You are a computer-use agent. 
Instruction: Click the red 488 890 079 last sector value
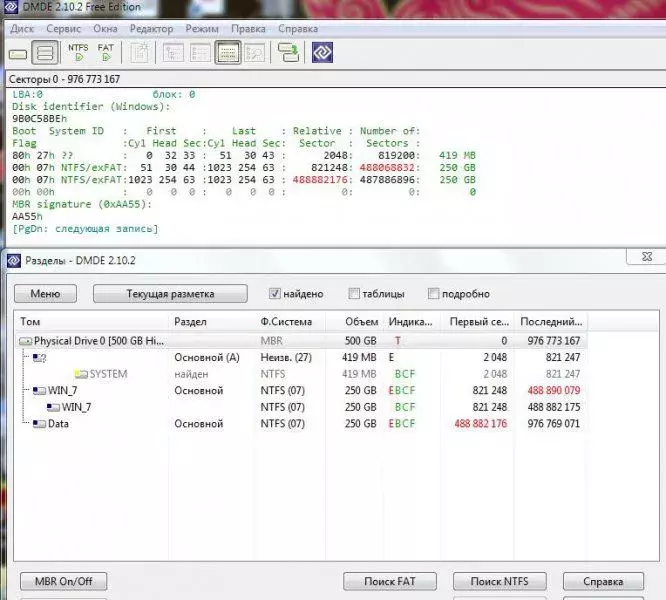[x=553, y=391]
